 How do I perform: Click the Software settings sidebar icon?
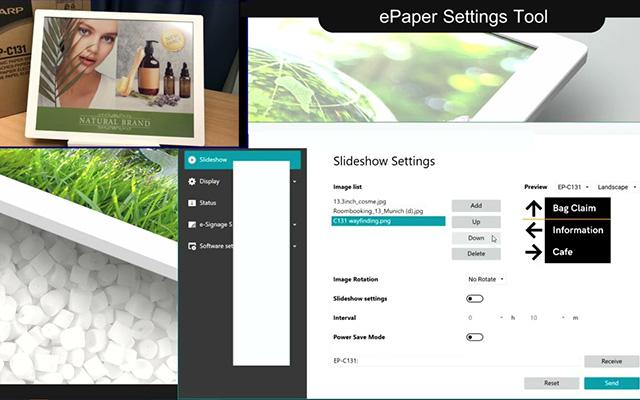pyautogui.click(x=192, y=245)
